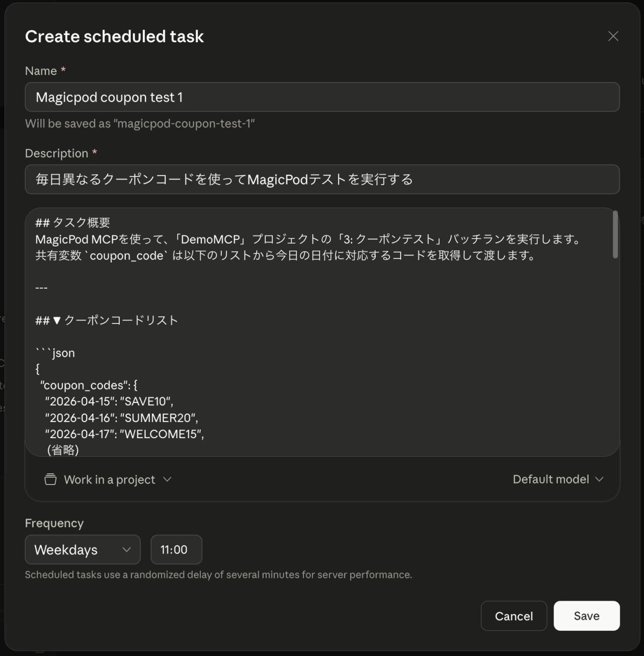Image resolution: width=644 pixels, height=656 pixels.
Task: Click the Default model chevron icon
Action: click(x=599, y=479)
